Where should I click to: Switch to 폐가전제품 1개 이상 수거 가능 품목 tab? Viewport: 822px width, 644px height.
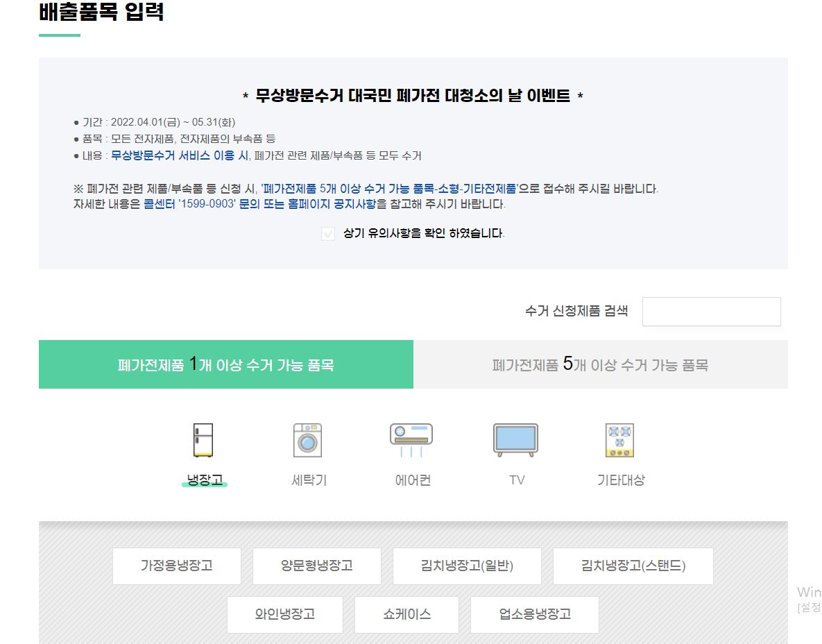coord(226,364)
